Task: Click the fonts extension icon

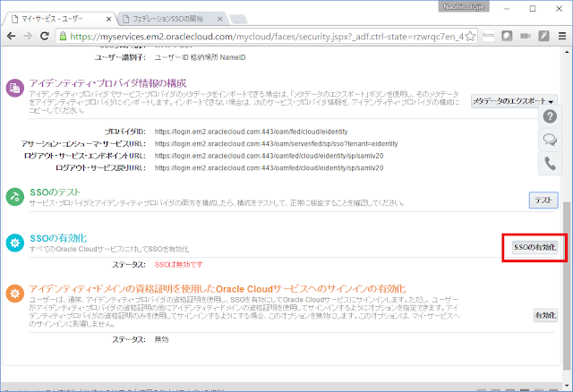Action: coord(488,36)
